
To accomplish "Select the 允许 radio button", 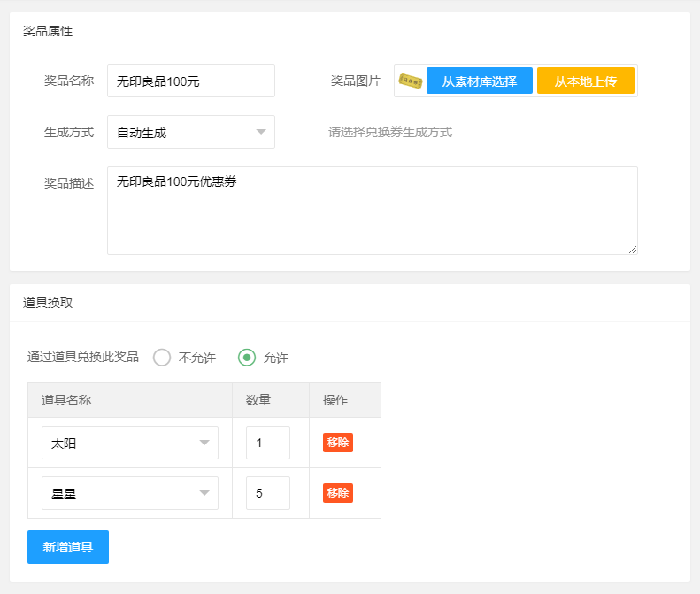I will (247, 358).
